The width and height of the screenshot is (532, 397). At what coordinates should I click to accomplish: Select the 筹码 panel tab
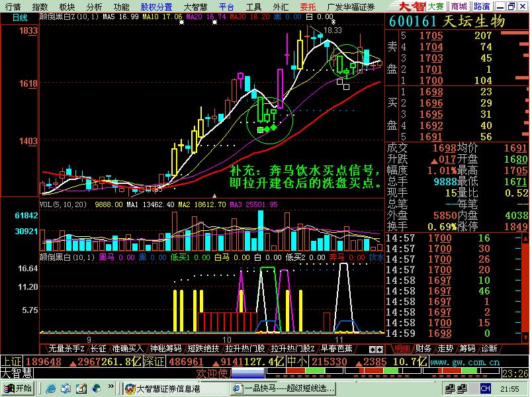(467, 349)
